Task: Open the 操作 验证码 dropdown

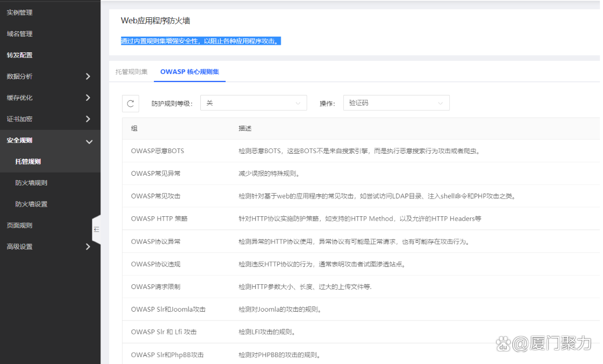Action: click(x=396, y=103)
